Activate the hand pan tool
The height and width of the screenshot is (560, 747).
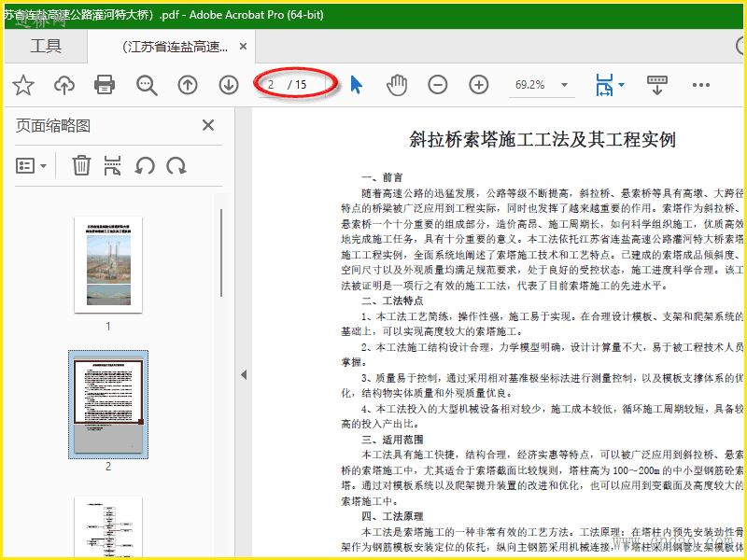[x=396, y=85]
